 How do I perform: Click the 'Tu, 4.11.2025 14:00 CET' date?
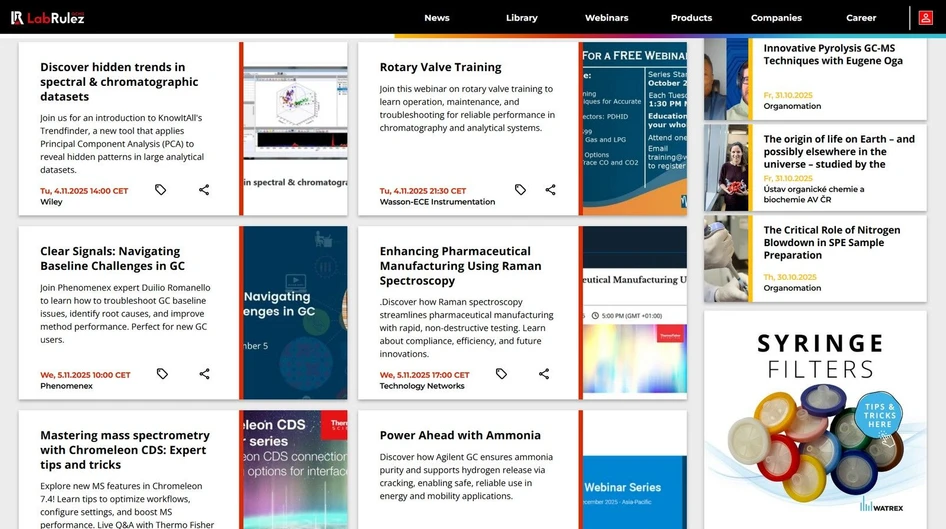84,191
